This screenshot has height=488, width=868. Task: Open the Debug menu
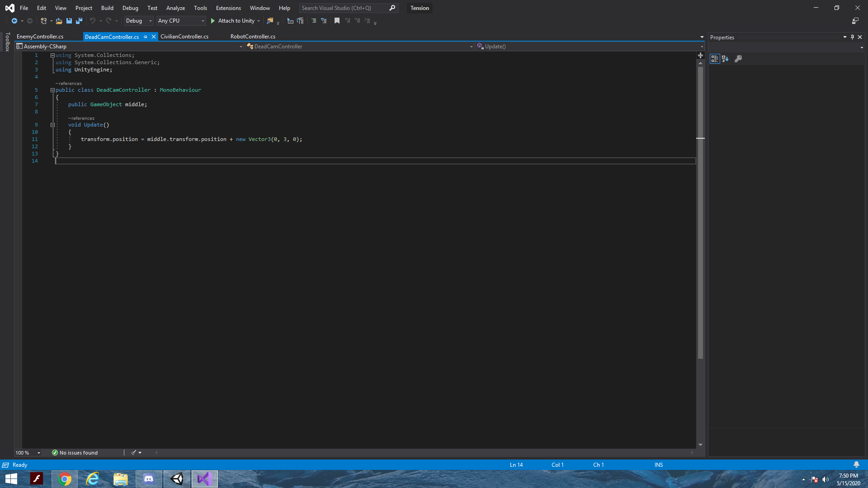click(x=130, y=8)
